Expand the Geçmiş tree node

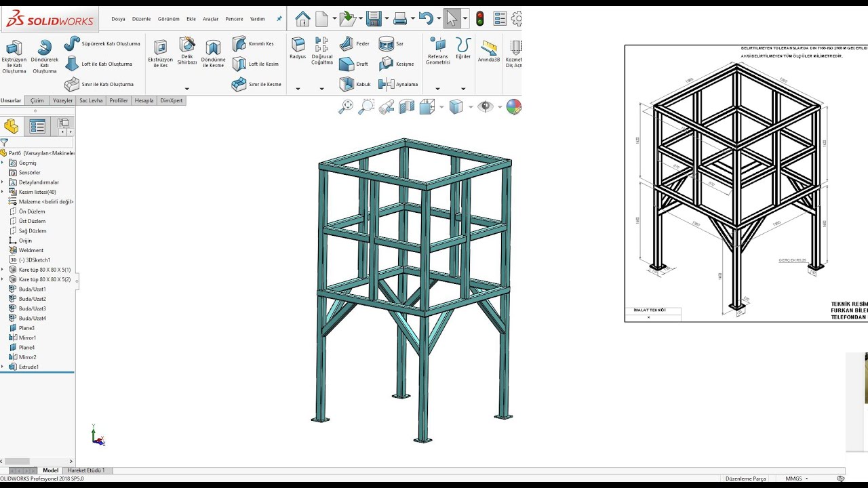coord(3,163)
